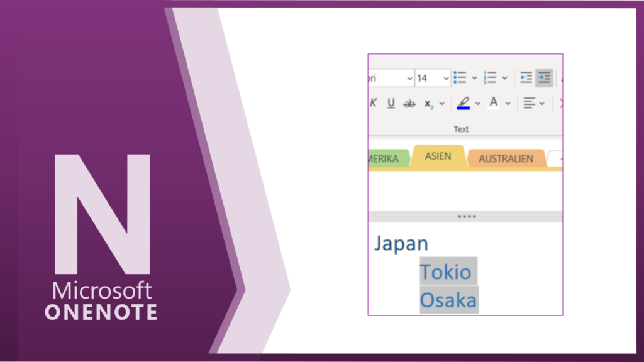Image resolution: width=644 pixels, height=362 pixels.
Task: Toggle underline formatting
Action: (x=391, y=103)
